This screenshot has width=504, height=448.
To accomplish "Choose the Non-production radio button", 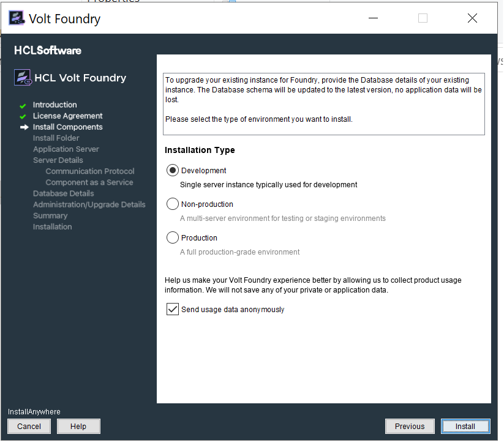I will click(x=173, y=204).
